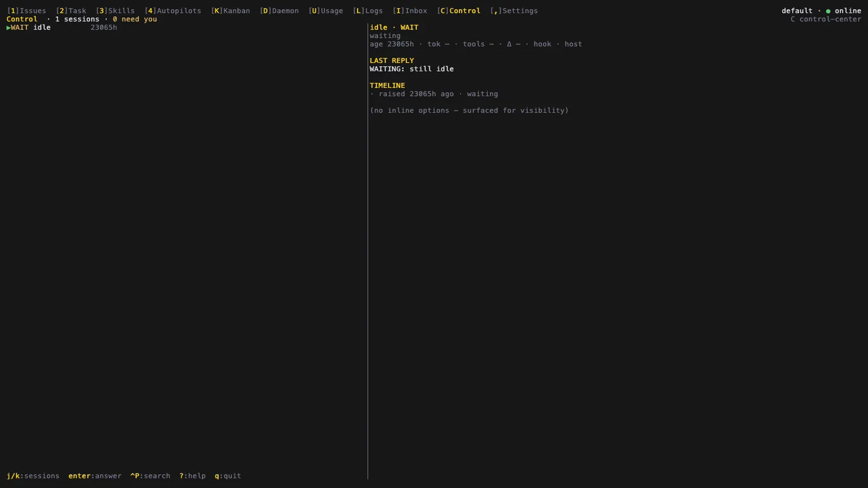868x488 pixels.
Task: Click the TIMELINE heading
Action: click(387, 86)
